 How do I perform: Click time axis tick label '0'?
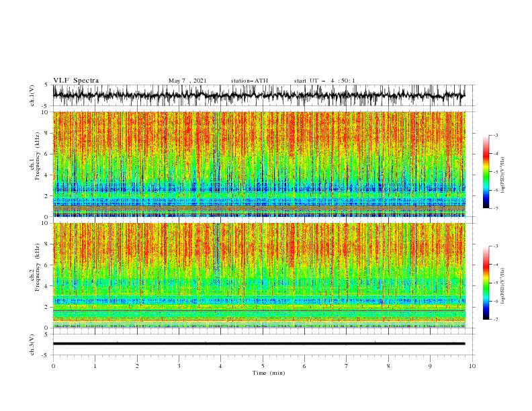[53, 366]
